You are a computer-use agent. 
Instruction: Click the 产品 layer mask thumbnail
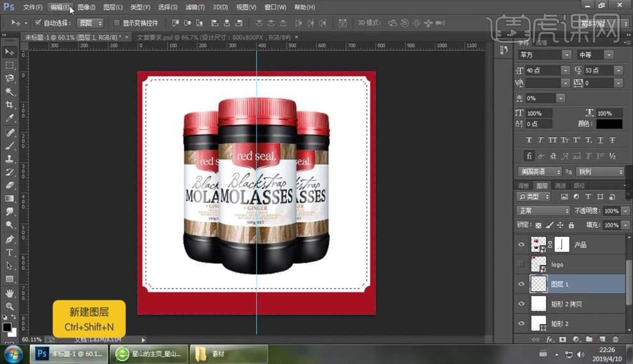[561, 245]
